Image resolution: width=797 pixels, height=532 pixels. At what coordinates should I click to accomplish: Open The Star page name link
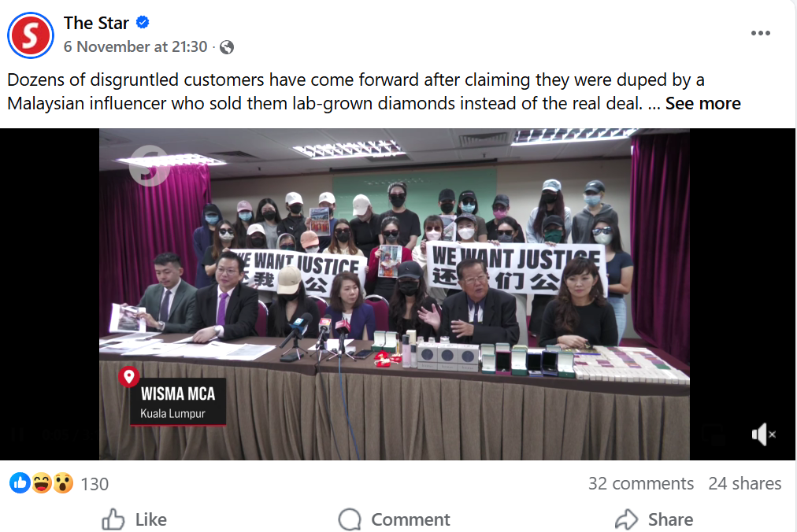click(x=96, y=23)
